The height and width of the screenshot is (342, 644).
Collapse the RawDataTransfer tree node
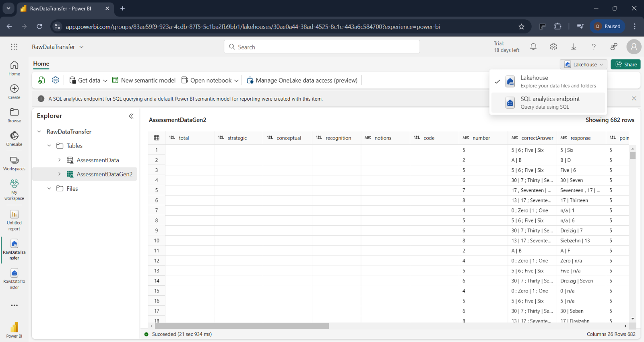[x=39, y=132]
